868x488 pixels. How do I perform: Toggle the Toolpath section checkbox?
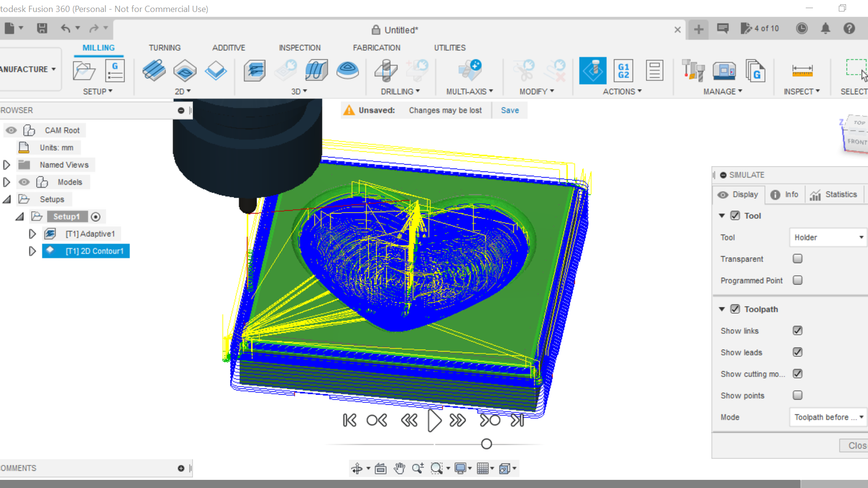(x=735, y=309)
